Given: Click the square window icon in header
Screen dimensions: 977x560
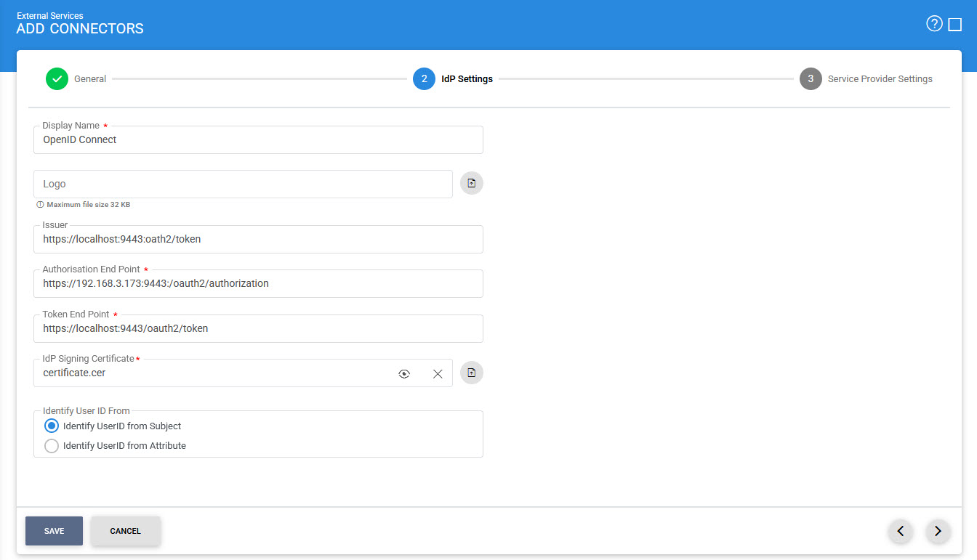Looking at the screenshot, I should click(955, 25).
